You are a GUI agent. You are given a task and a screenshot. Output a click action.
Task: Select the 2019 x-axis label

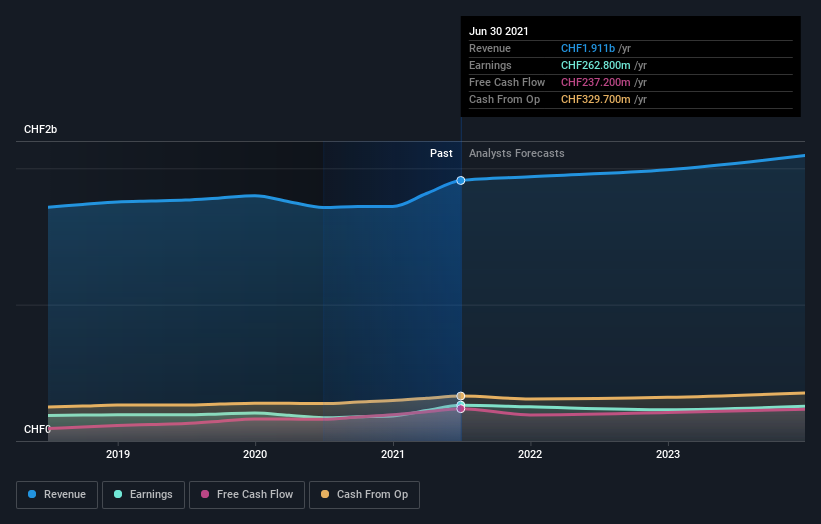[118, 454]
